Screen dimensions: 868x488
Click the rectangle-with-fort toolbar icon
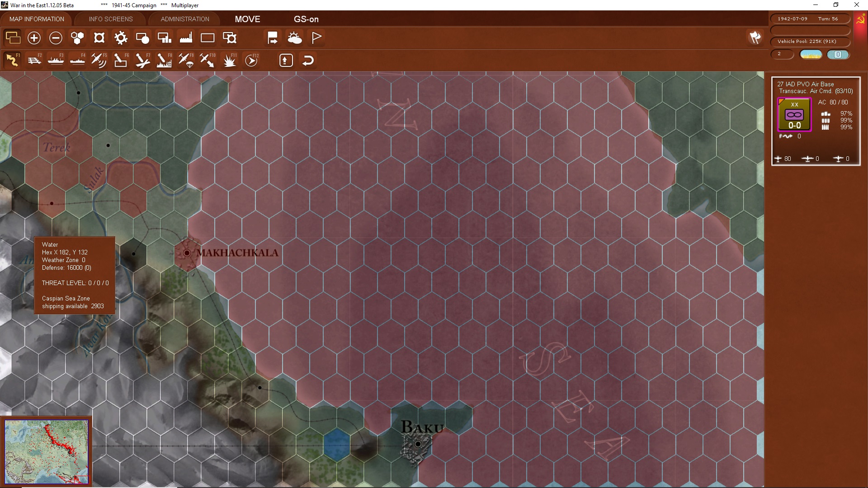point(230,38)
